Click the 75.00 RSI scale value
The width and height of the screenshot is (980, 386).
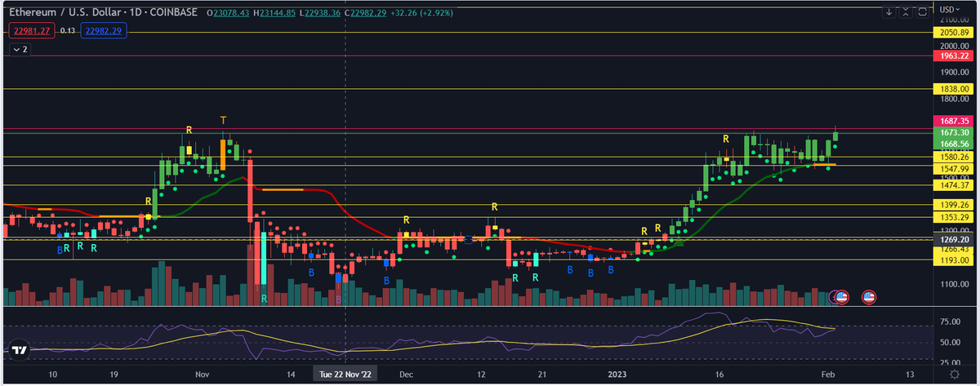coord(952,322)
